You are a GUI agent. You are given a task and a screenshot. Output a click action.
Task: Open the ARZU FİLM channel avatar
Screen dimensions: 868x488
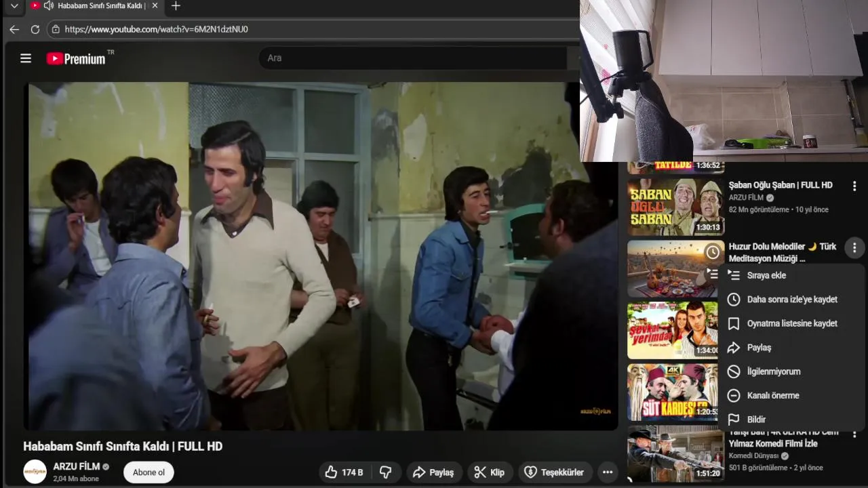[35, 472]
